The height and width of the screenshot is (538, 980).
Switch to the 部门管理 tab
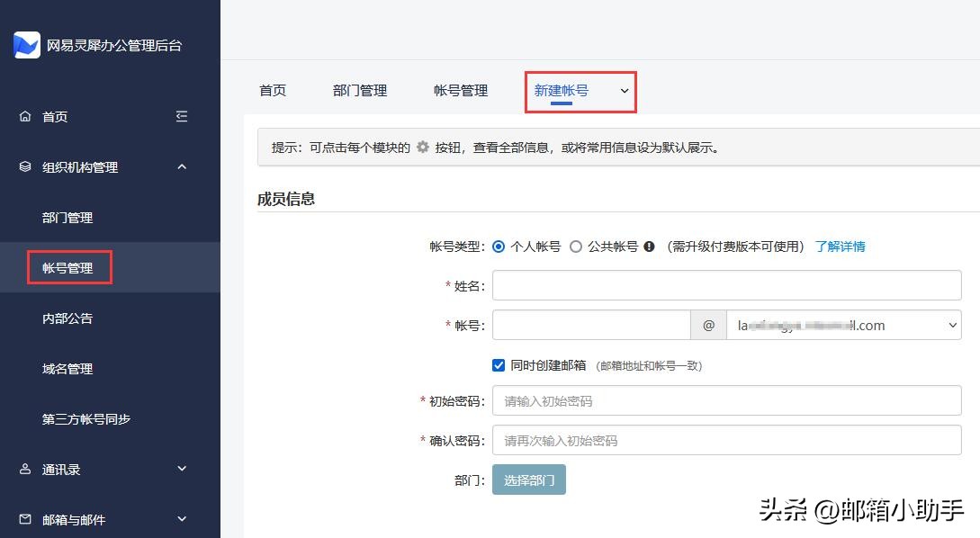click(x=360, y=90)
